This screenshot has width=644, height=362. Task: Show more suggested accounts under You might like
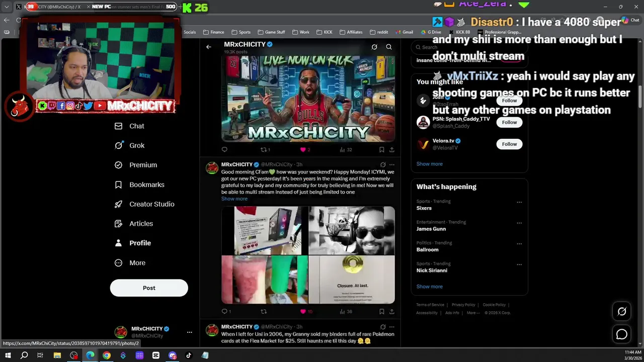coord(430,164)
